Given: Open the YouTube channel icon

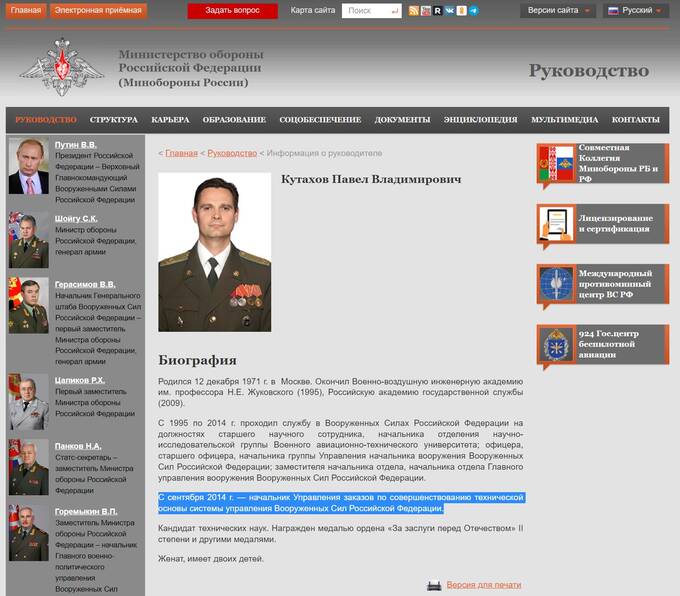Looking at the screenshot, I should [x=426, y=11].
